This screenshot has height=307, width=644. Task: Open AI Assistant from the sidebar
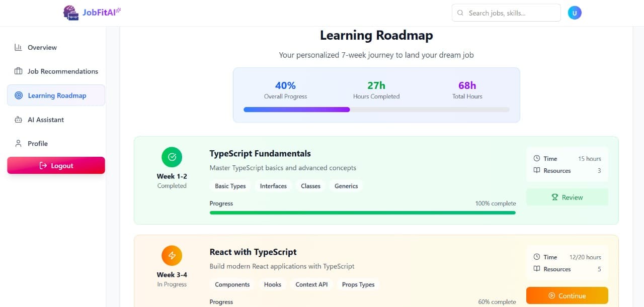tap(45, 120)
